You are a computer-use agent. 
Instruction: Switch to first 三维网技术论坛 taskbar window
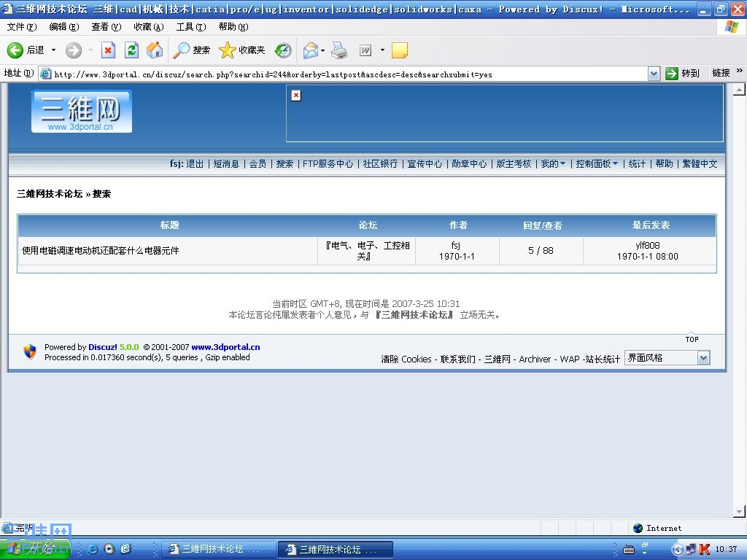[219, 550]
